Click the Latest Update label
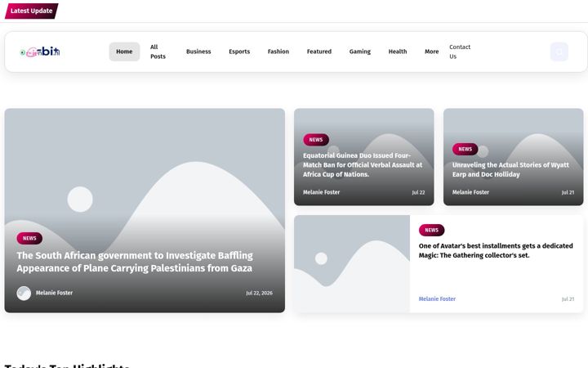The image size is (588, 368). click(x=32, y=11)
